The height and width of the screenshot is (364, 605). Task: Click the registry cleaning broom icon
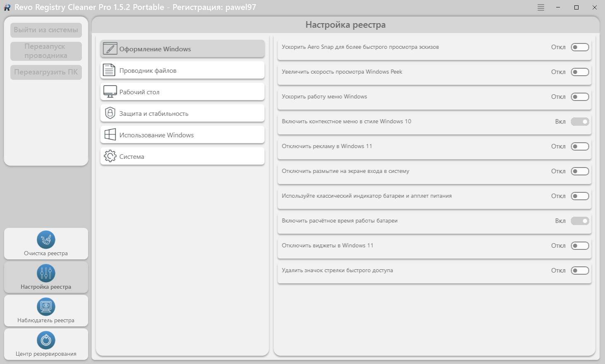(46, 239)
